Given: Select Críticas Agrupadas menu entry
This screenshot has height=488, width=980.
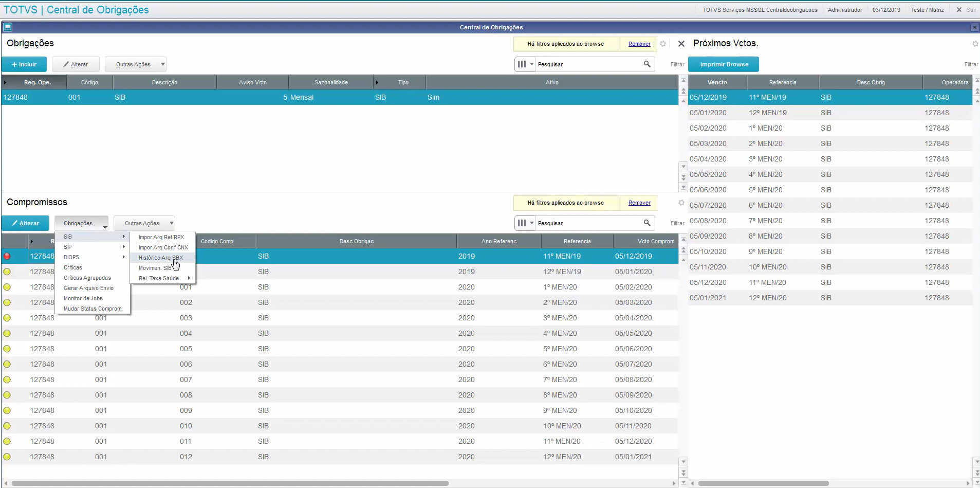Looking at the screenshot, I should tap(93, 278).
